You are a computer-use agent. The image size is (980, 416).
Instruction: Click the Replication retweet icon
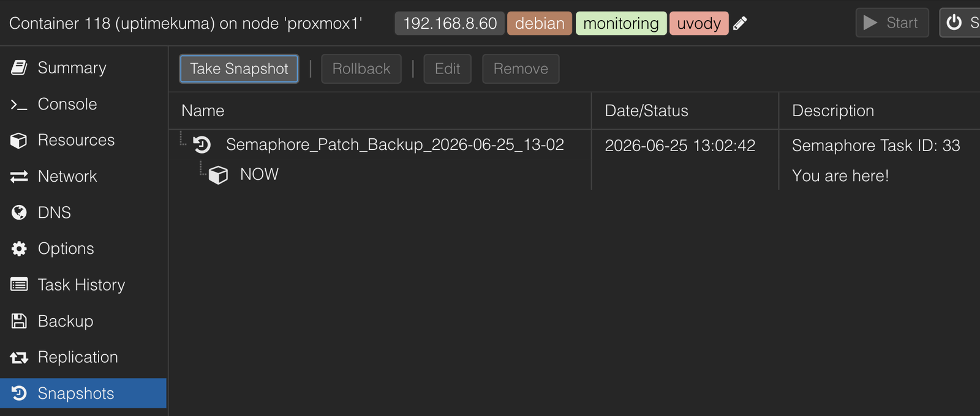19,357
